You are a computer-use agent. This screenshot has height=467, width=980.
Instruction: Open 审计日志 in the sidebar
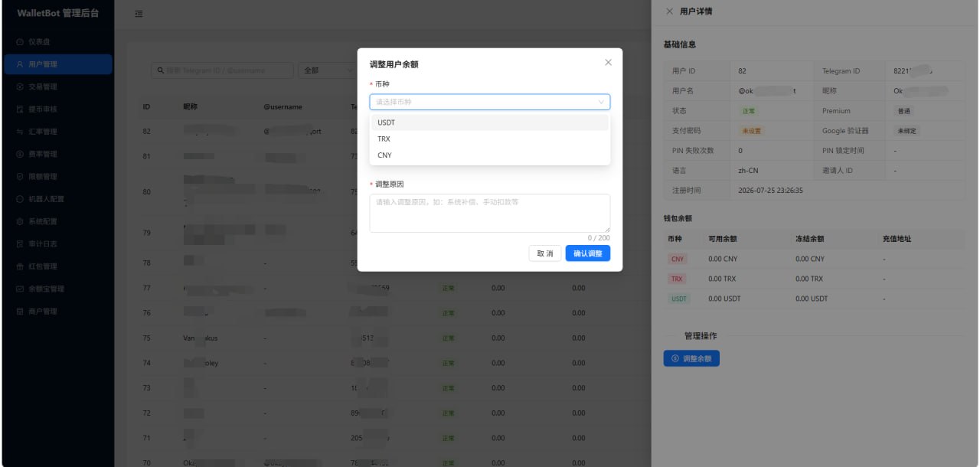pos(57,243)
